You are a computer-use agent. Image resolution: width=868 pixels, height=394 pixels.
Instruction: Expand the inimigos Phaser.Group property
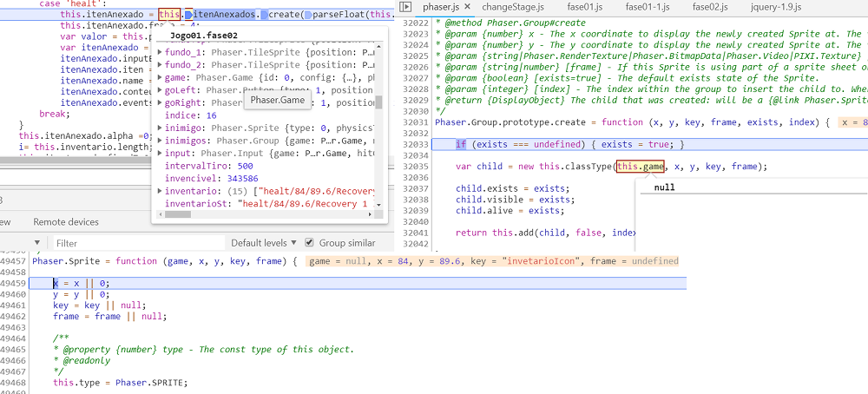[x=160, y=141]
